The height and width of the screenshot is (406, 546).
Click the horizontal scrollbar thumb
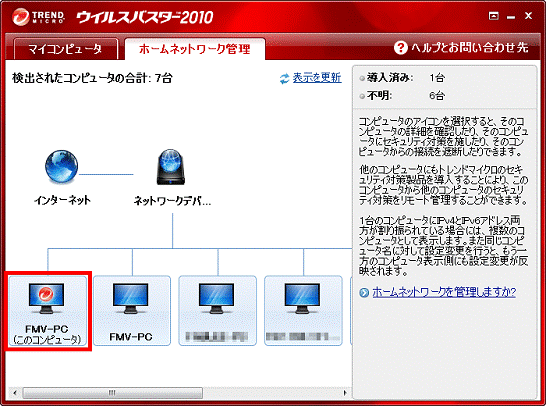112,393
